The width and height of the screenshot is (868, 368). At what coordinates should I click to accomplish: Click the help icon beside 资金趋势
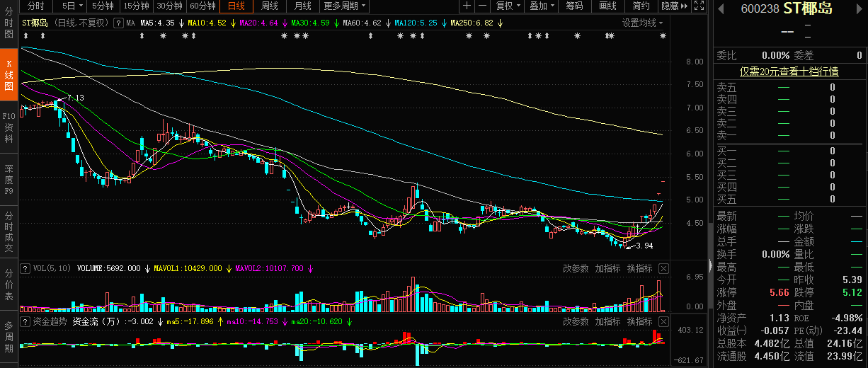point(25,321)
